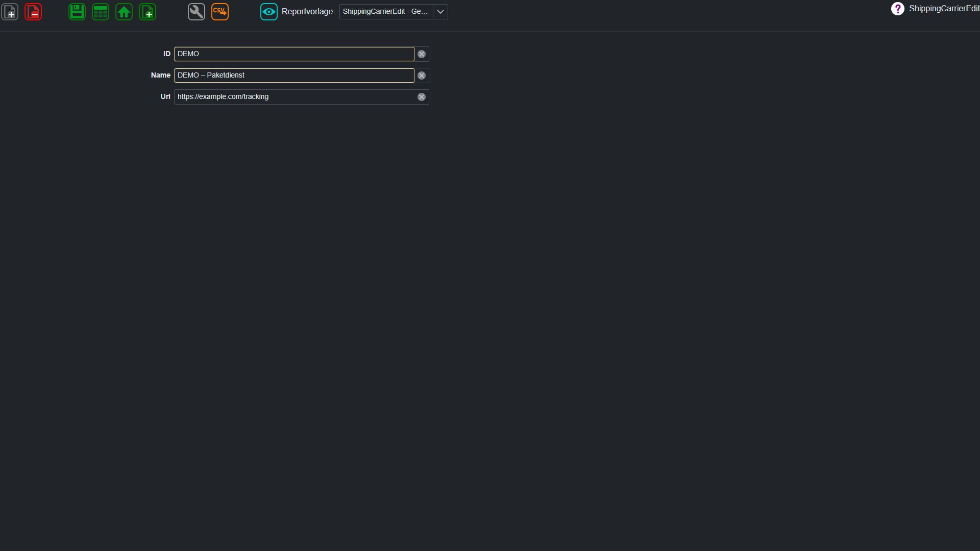This screenshot has width=980, height=551.
Task: Click the eye report preview icon
Action: pyautogui.click(x=269, y=12)
